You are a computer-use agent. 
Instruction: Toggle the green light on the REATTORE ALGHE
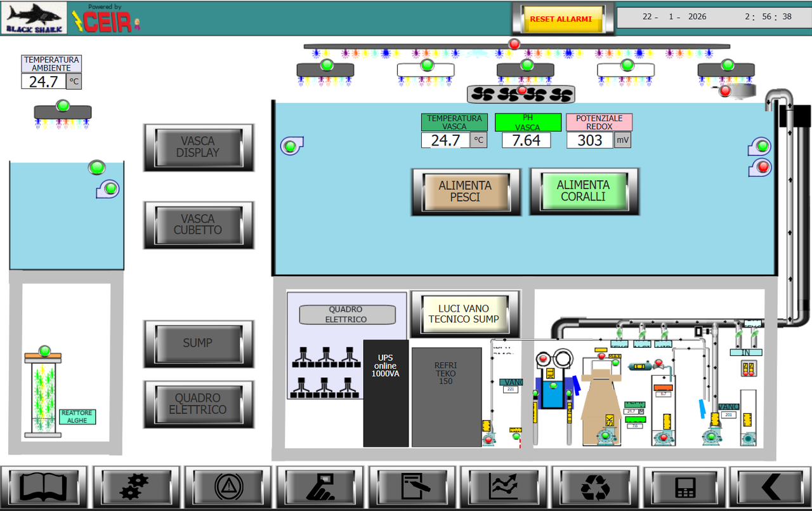[x=44, y=350]
